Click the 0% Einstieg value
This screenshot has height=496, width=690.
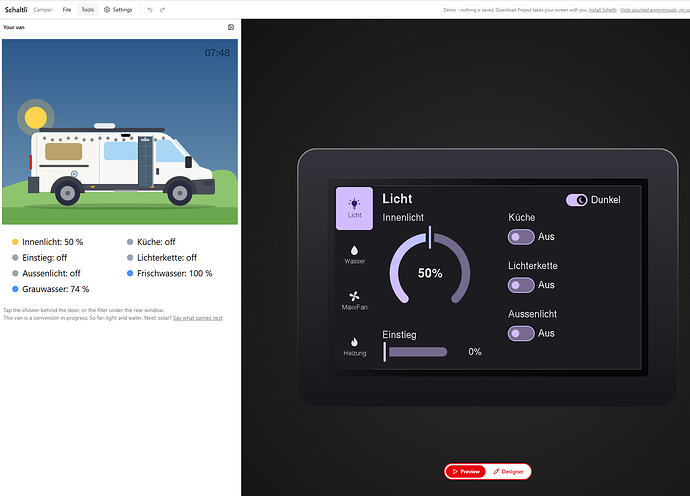[475, 352]
